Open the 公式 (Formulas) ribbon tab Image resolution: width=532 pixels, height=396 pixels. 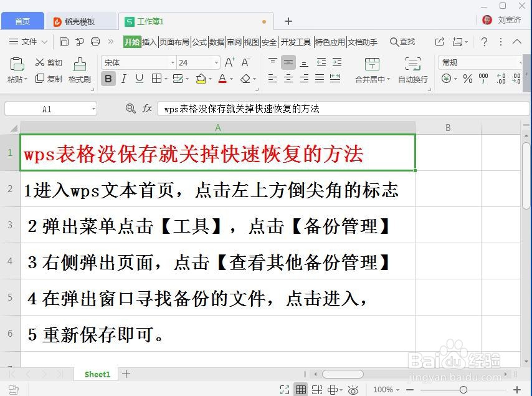(199, 42)
